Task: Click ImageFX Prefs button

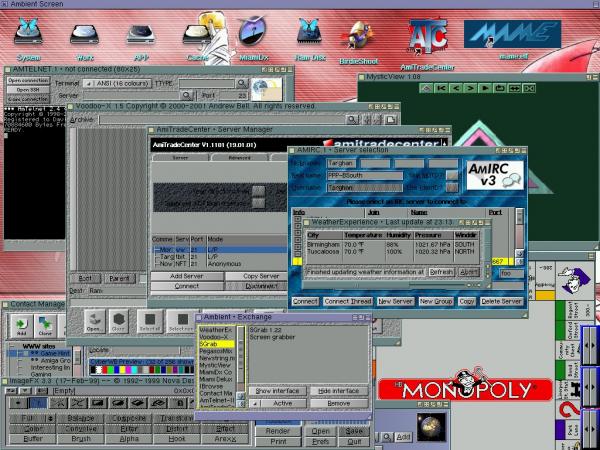Action: (x=320, y=441)
